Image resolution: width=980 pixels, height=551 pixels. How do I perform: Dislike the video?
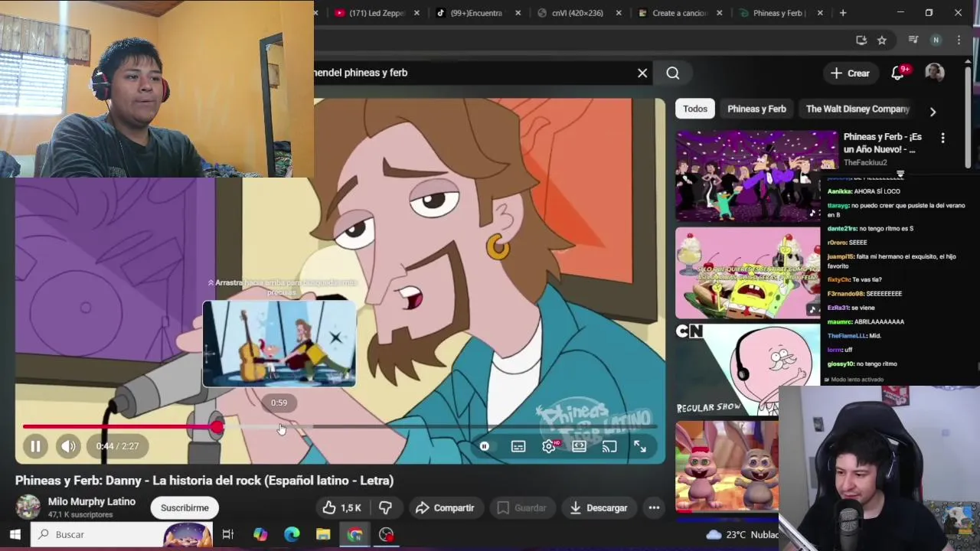pos(385,507)
